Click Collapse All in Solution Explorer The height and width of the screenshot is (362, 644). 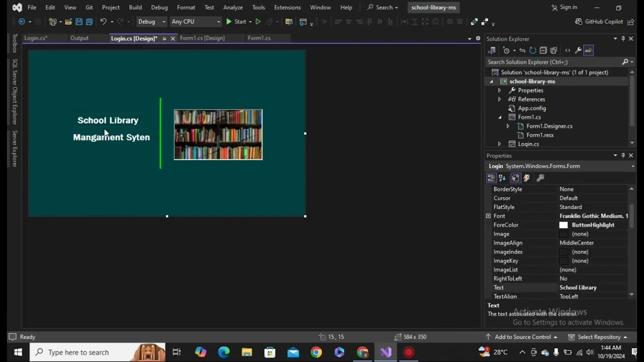click(x=543, y=50)
